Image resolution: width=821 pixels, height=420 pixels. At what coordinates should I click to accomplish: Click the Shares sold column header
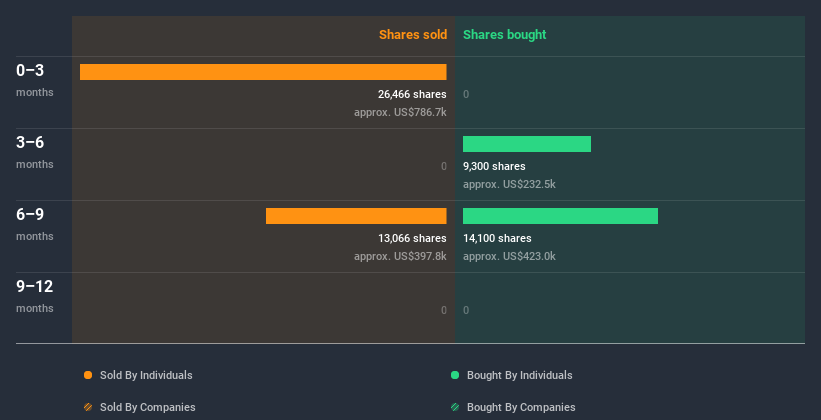click(x=413, y=35)
